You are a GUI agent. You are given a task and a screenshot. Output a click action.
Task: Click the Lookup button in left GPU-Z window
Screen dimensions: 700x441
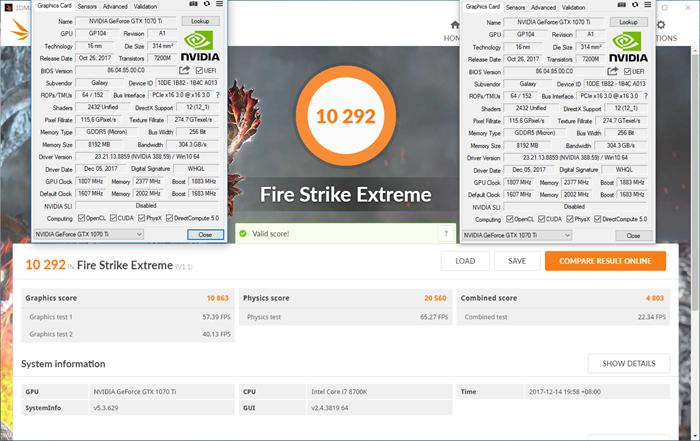click(200, 21)
